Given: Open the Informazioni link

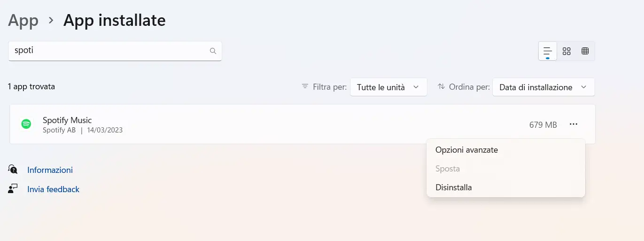Looking at the screenshot, I should 50,170.
